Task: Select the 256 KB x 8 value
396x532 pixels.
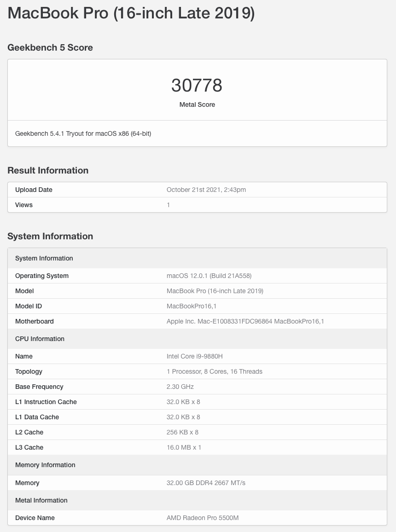Action: click(182, 432)
